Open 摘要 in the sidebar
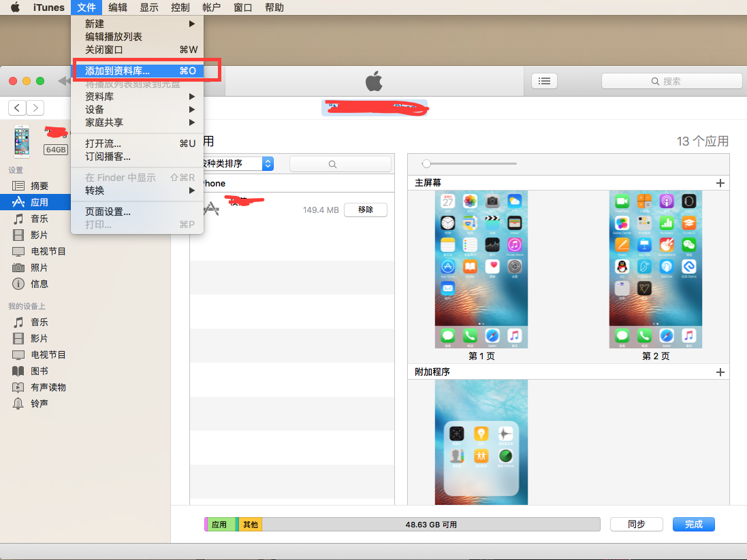 point(39,186)
